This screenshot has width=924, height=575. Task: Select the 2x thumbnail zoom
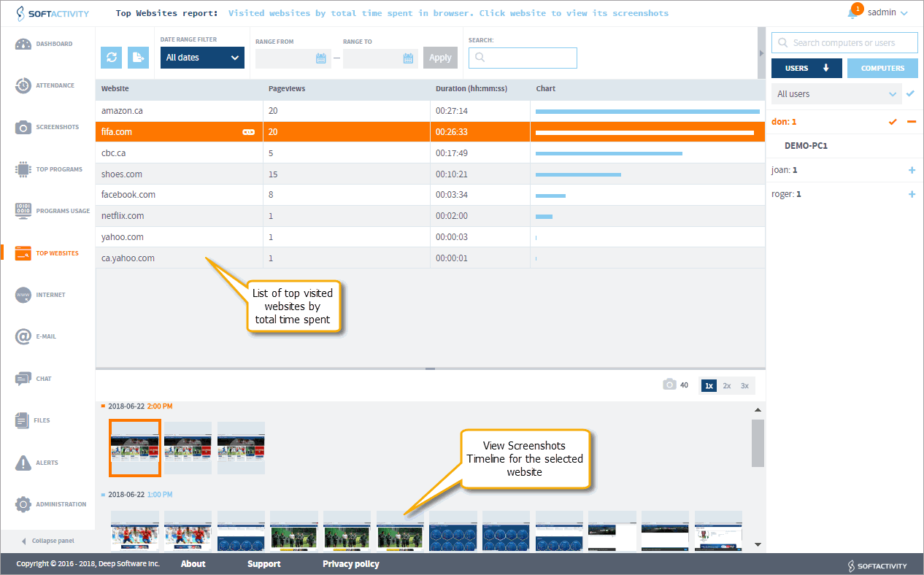[x=726, y=386]
